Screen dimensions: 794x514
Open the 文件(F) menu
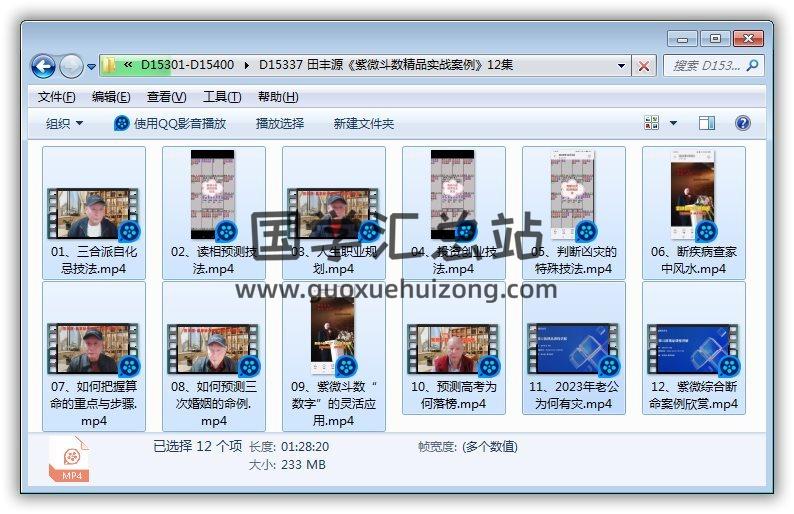coord(56,97)
